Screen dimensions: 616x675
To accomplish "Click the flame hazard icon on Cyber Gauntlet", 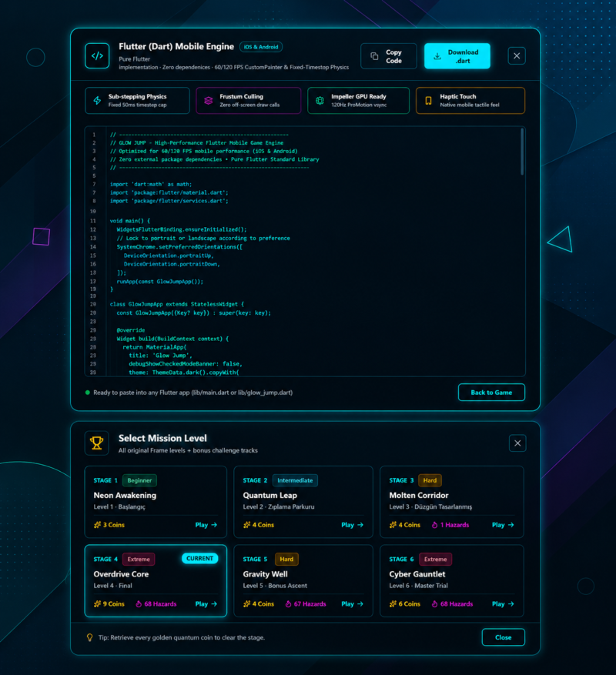I will click(x=434, y=604).
